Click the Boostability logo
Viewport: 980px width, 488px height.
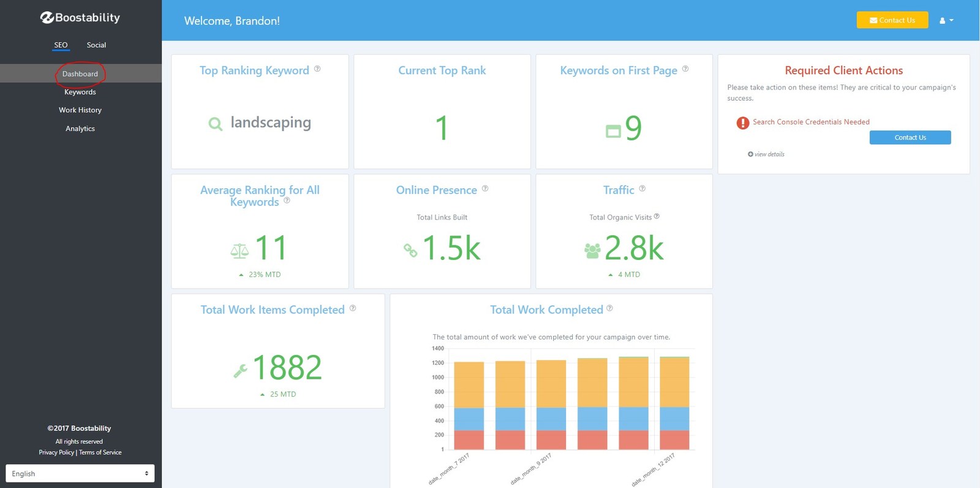[80, 18]
